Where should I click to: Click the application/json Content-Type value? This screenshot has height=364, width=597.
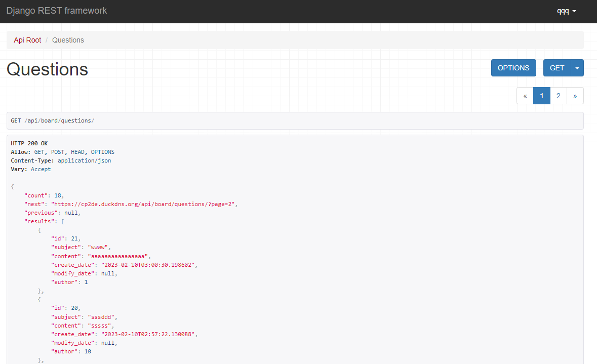(x=83, y=160)
